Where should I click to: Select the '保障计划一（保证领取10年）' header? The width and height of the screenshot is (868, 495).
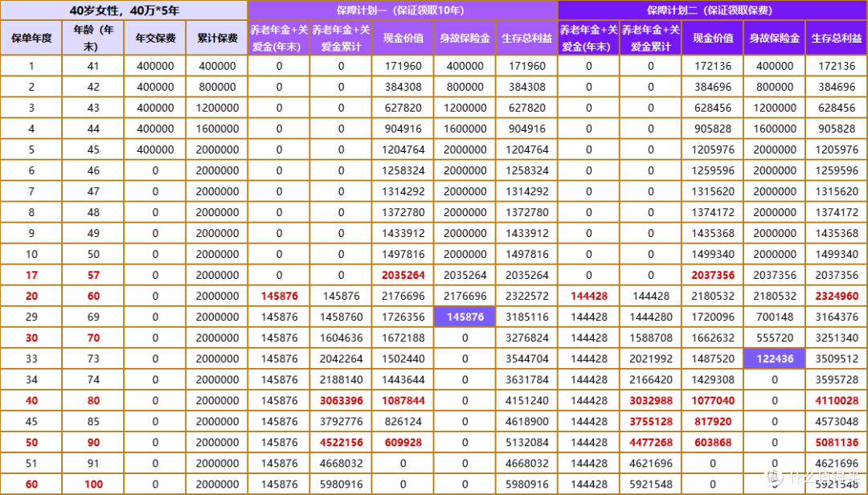click(403, 10)
